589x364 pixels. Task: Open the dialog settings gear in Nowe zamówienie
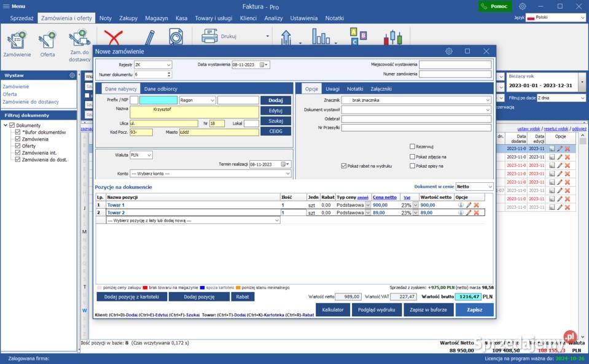[449, 52]
